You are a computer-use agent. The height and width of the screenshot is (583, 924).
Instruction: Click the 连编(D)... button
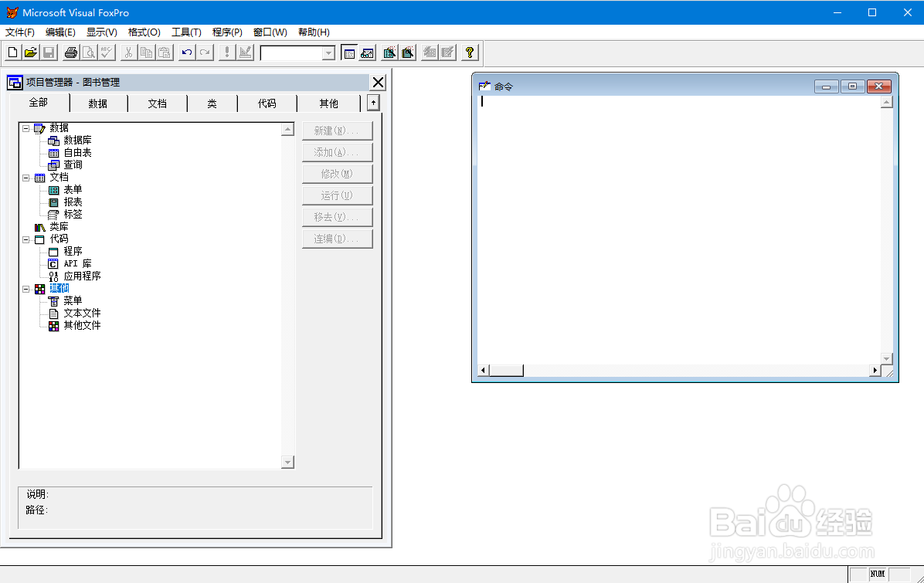coord(337,239)
